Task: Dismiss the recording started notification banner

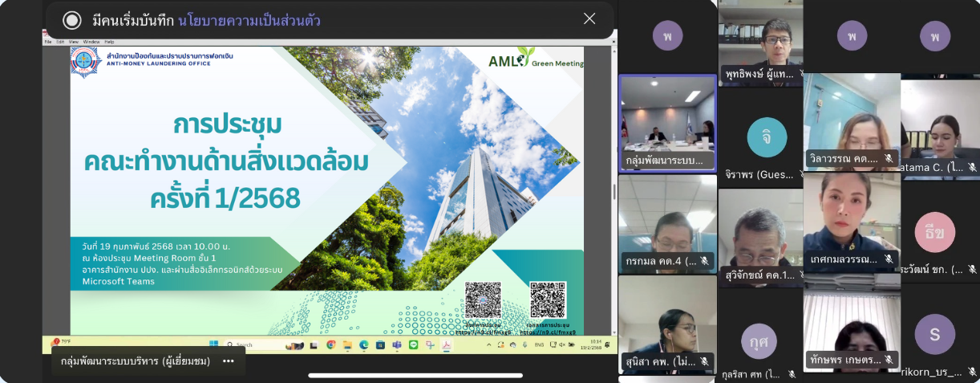Action: coord(589,19)
